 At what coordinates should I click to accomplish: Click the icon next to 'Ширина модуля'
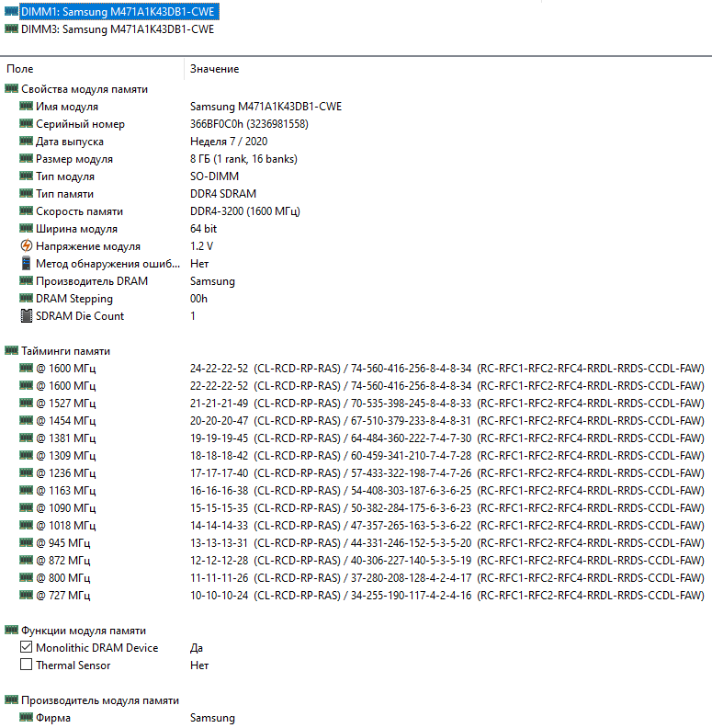tap(26, 228)
